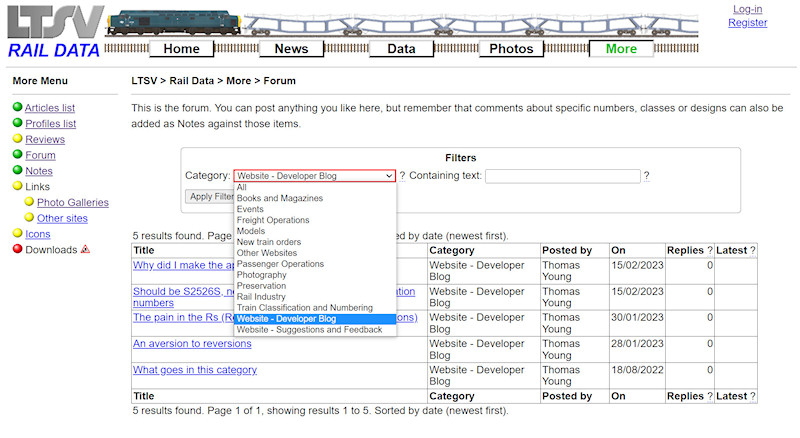
Task: Click the warning triangle icon next to Downloads
Action: (x=85, y=250)
